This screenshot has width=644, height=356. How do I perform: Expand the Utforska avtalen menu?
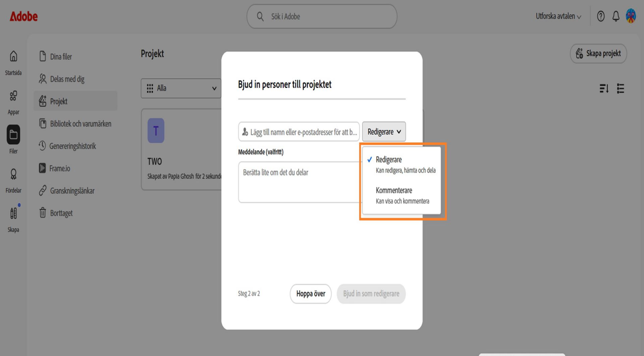pyautogui.click(x=558, y=16)
